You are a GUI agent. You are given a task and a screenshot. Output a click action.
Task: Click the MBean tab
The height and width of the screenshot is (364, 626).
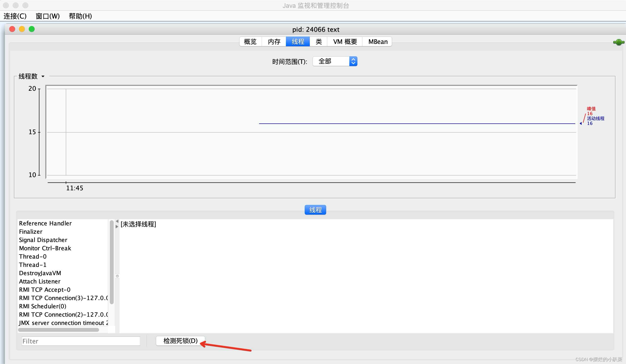click(x=377, y=42)
